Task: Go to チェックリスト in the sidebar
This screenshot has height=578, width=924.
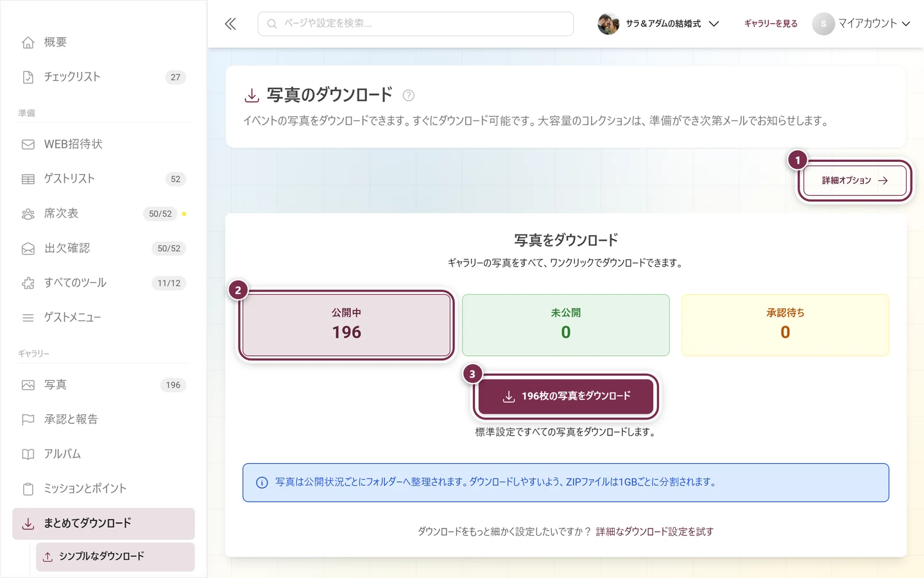Action: point(103,77)
